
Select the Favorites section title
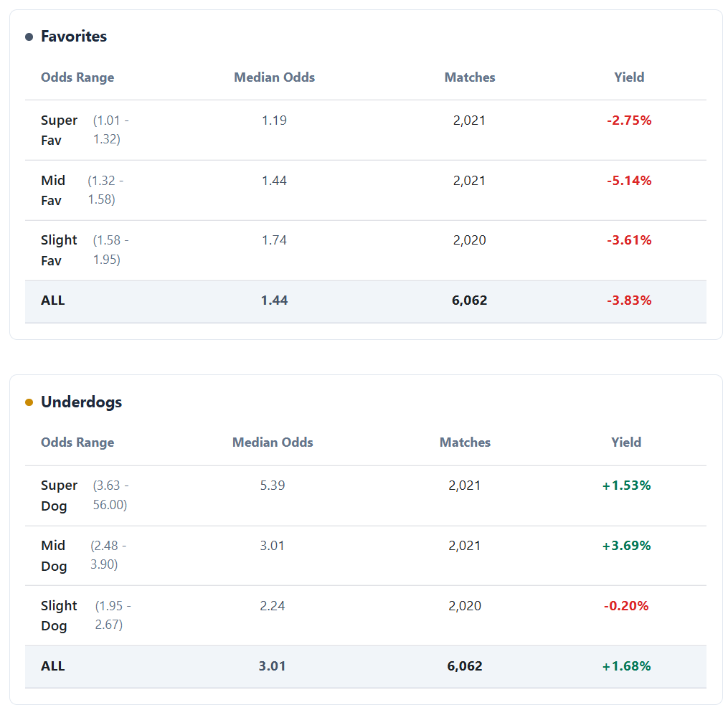(x=74, y=37)
